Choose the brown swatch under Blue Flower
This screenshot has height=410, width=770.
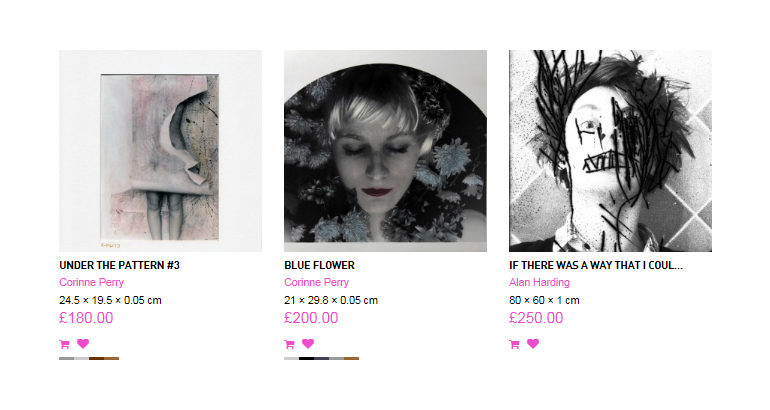point(352,358)
